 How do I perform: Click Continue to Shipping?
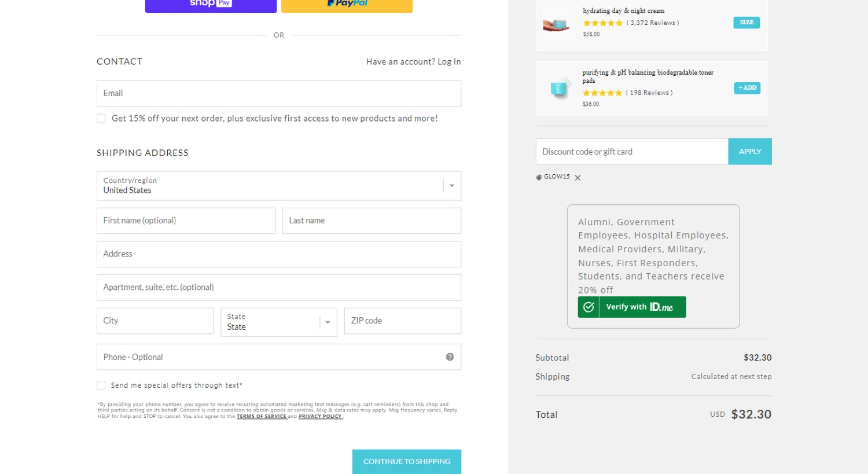click(x=407, y=462)
